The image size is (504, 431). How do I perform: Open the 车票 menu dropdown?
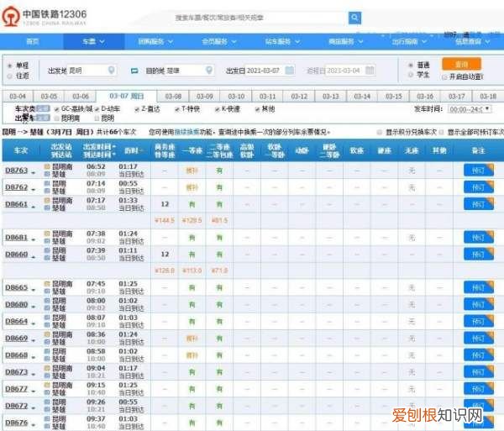click(93, 41)
